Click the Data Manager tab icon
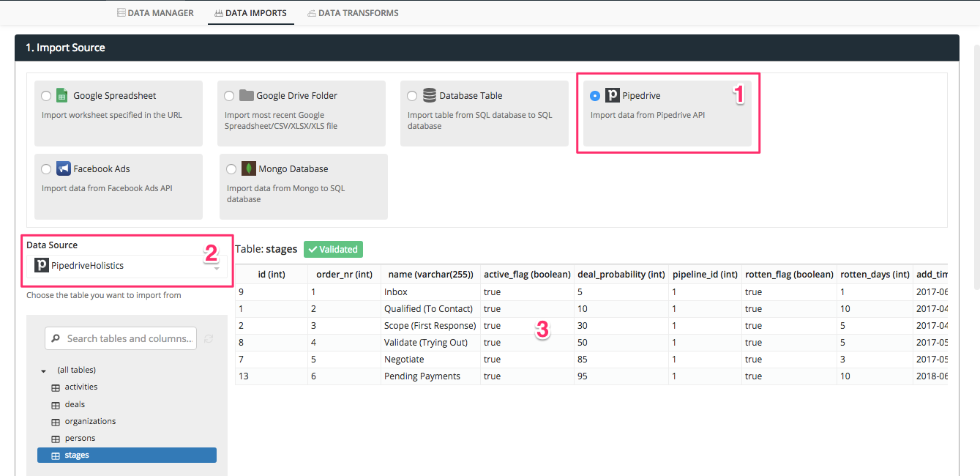 [121, 13]
